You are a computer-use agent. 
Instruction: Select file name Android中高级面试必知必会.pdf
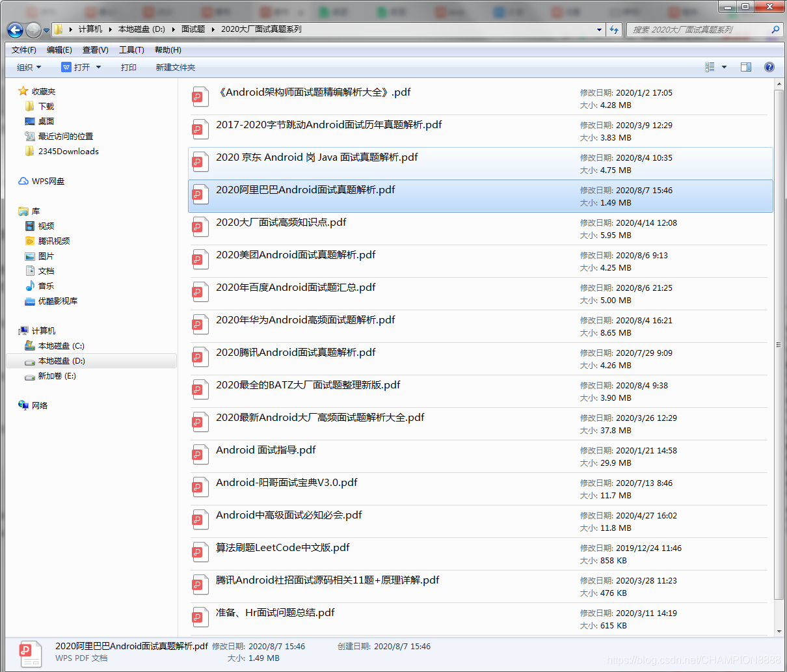pos(289,515)
